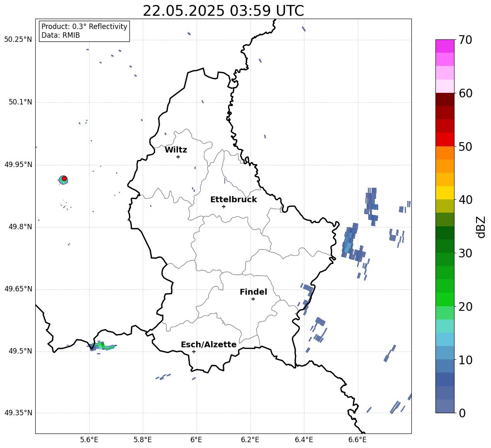Image resolution: width=491 pixels, height=448 pixels.
Task: Click the 49.35°N latitude label
Action: click(x=18, y=413)
